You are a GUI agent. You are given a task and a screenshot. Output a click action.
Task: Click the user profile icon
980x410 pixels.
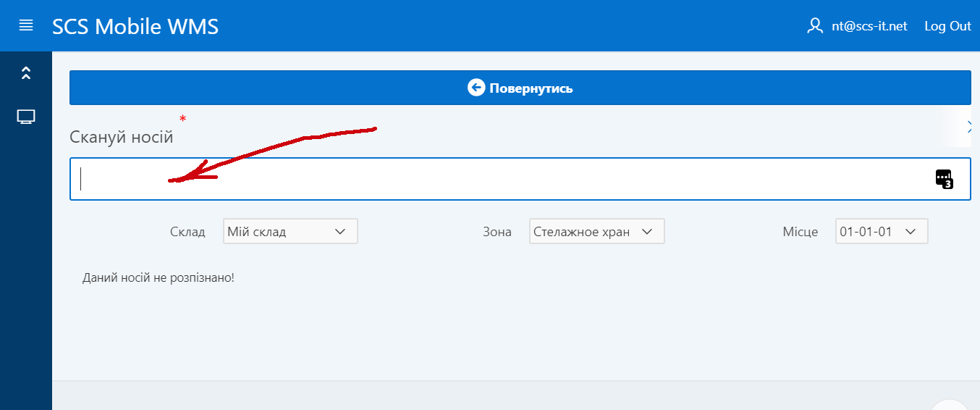coord(815,26)
